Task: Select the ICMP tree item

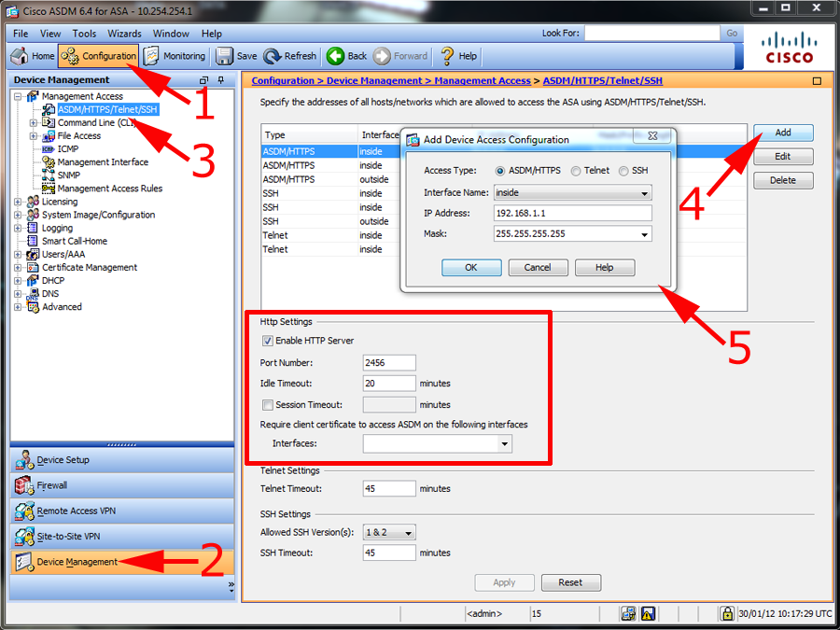Action: [68, 149]
